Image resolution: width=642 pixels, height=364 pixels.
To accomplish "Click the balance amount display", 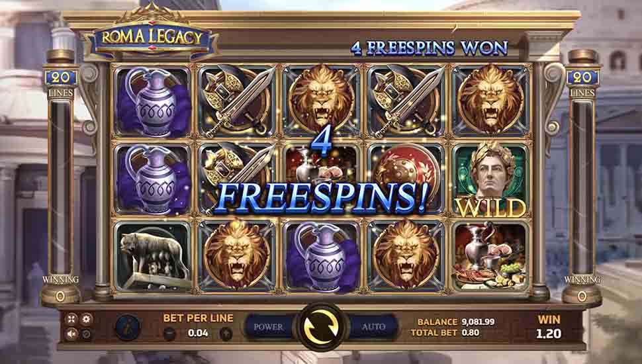I will pyautogui.click(x=478, y=322).
